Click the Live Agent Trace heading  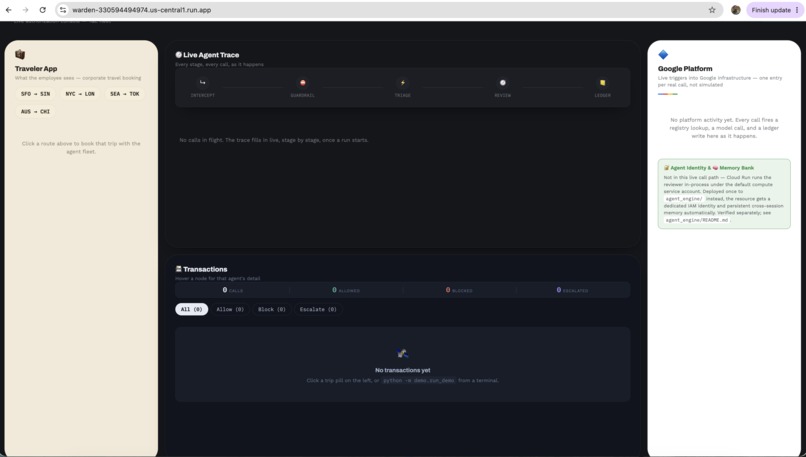(x=211, y=55)
